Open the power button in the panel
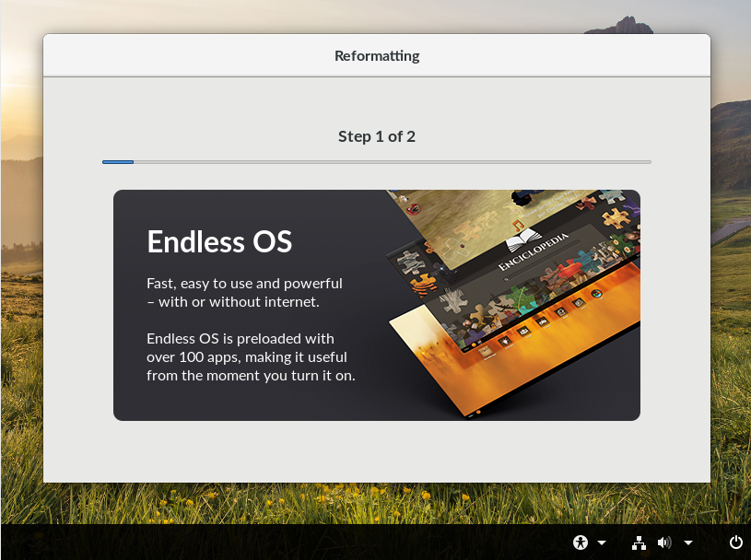The image size is (751, 560). click(735, 542)
